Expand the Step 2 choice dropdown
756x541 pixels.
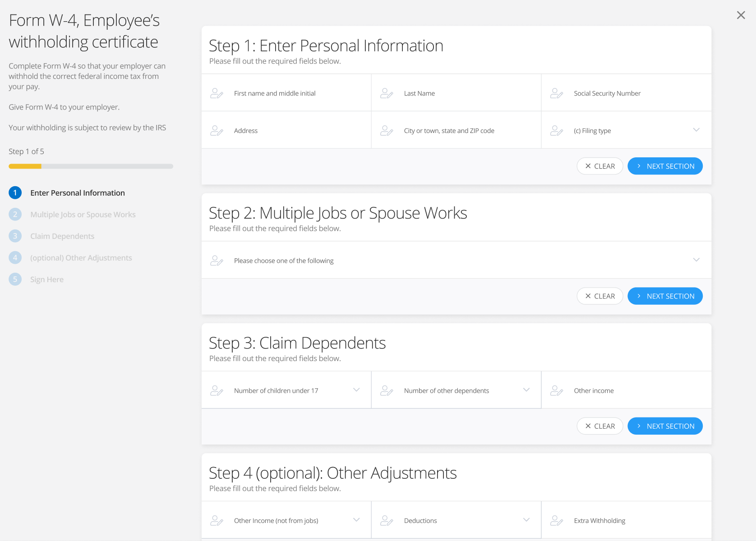click(x=696, y=260)
